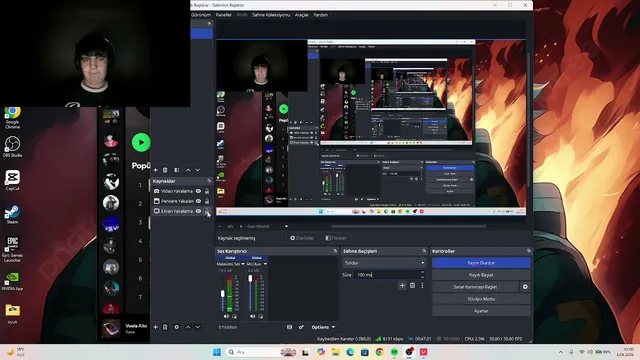Viewport: 640px width, 360px height.
Task: Adjust Masaüstü Ses volume slider
Action: [x=222, y=293]
